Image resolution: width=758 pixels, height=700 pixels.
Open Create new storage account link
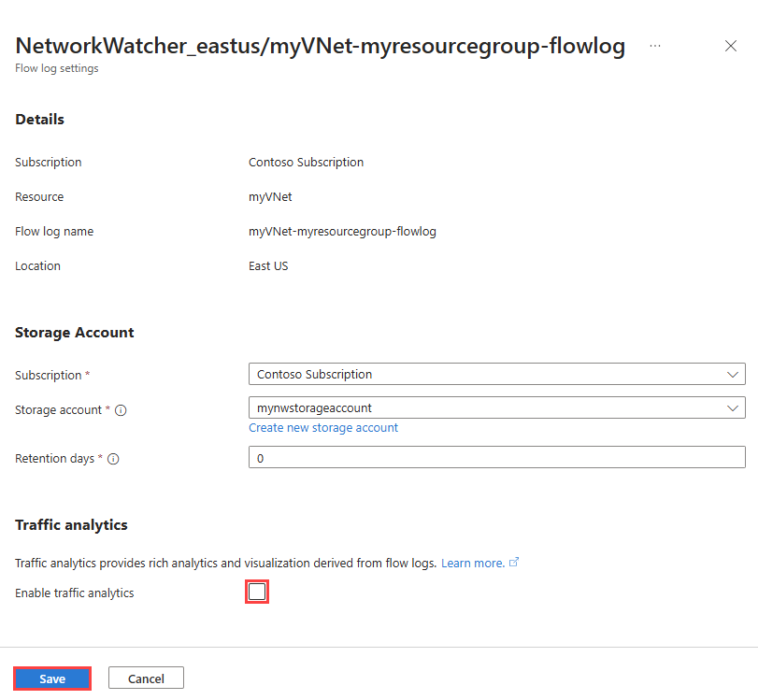click(x=323, y=428)
